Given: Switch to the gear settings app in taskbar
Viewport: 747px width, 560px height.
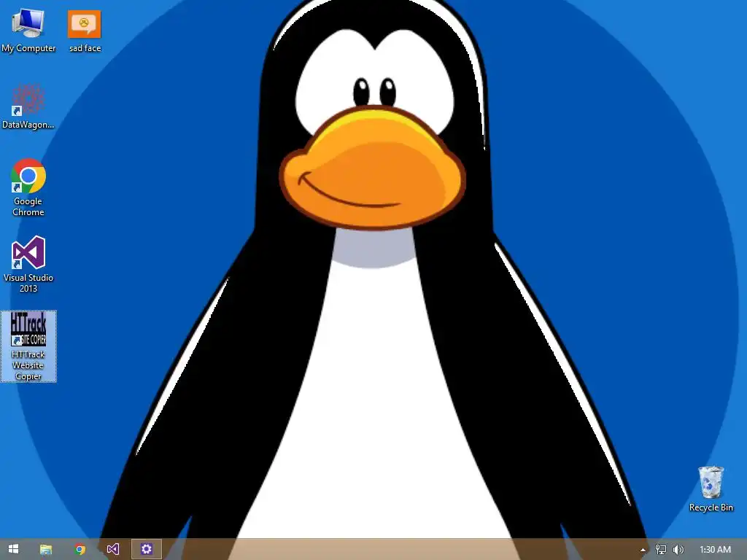Looking at the screenshot, I should (146, 549).
